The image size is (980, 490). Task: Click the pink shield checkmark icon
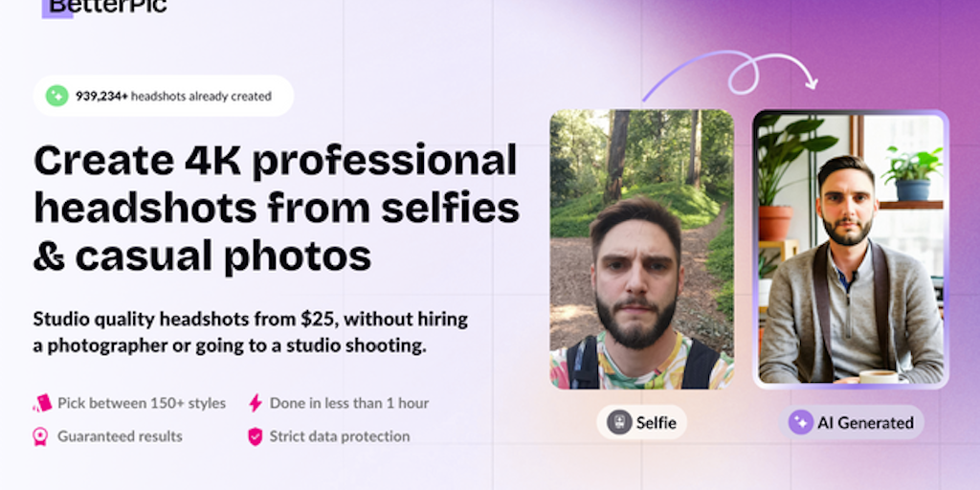(255, 436)
